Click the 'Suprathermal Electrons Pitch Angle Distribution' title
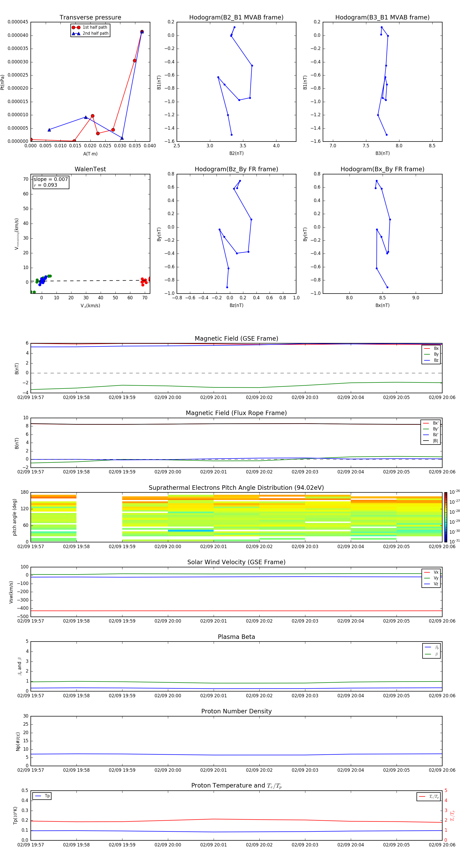The height and width of the screenshot is (868, 473). [x=236, y=488]
